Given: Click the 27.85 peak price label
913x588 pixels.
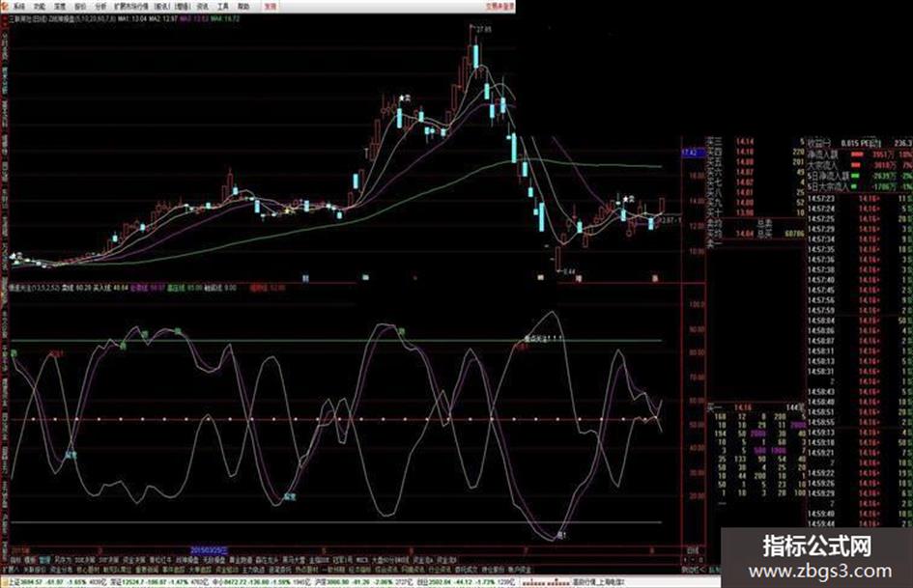Looking at the screenshot, I should click(484, 29).
